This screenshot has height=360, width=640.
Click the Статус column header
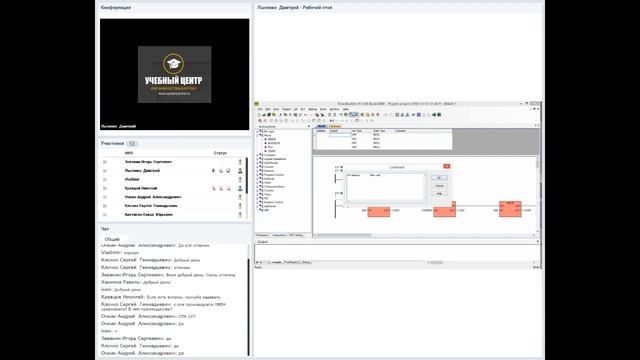tap(220, 153)
